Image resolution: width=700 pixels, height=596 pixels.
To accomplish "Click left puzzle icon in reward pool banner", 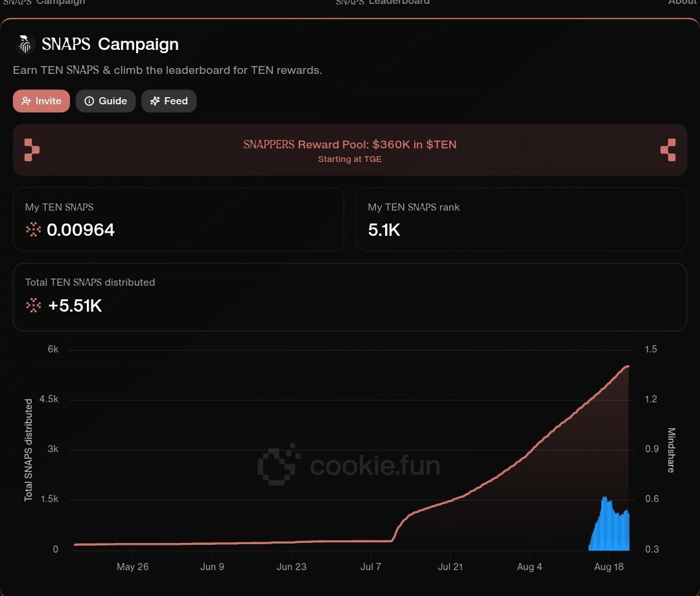I will tap(32, 150).
